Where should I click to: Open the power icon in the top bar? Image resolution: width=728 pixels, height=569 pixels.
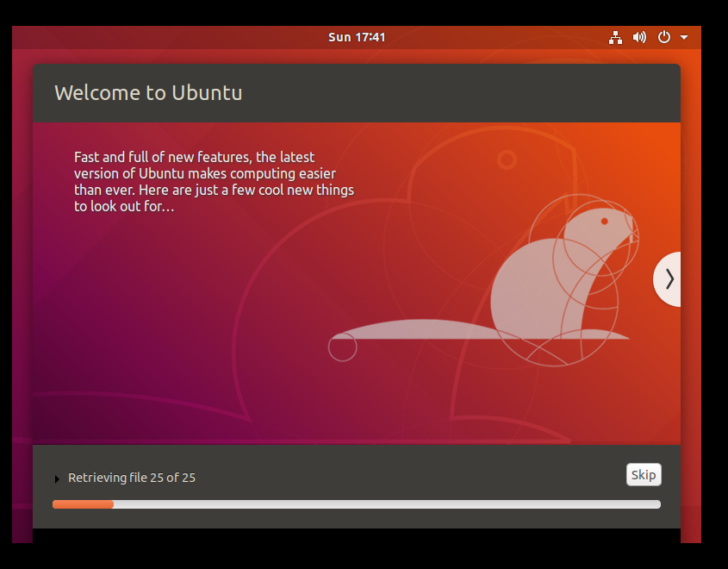coord(664,37)
